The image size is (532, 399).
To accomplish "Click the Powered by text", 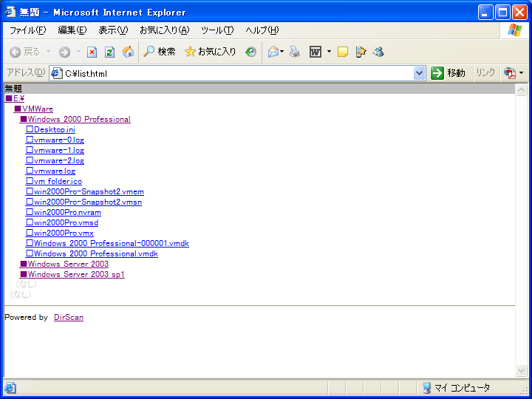I will [x=26, y=317].
